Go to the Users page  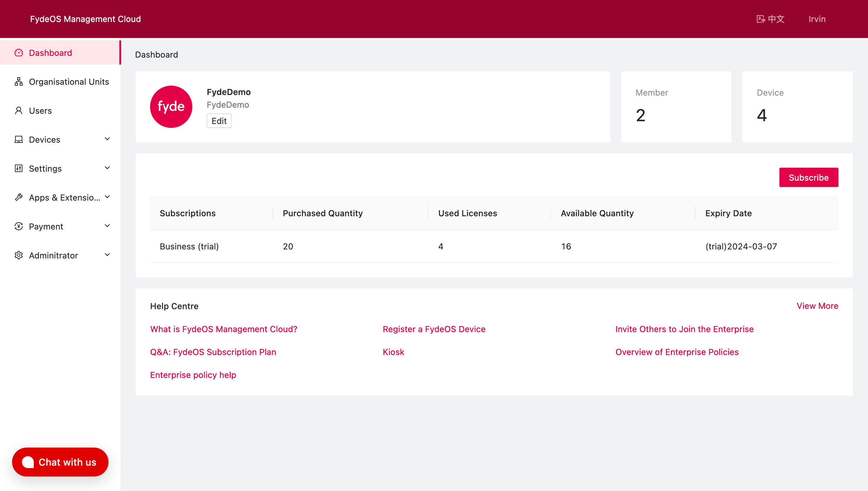60,111
